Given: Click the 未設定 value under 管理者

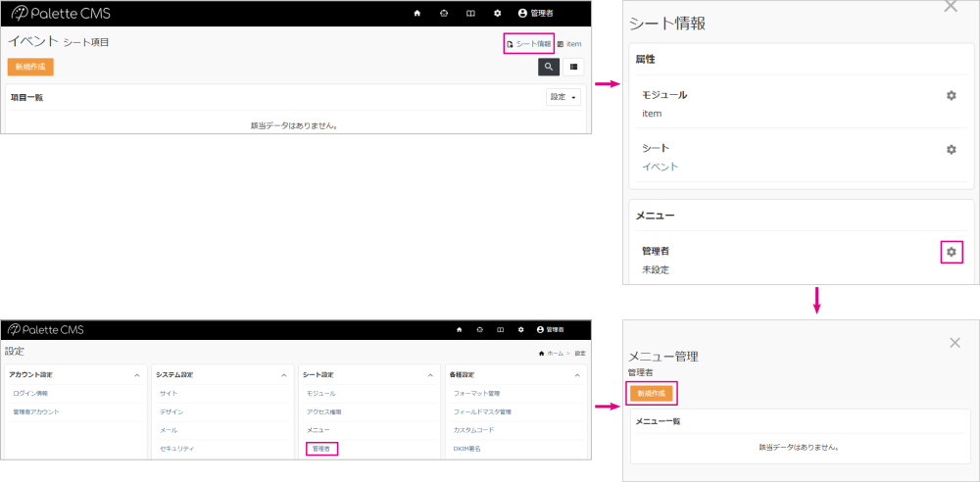Looking at the screenshot, I should [656, 270].
